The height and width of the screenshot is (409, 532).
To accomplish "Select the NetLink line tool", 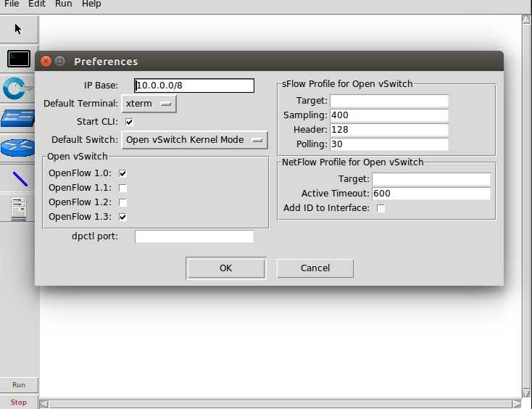I will pyautogui.click(x=20, y=179).
